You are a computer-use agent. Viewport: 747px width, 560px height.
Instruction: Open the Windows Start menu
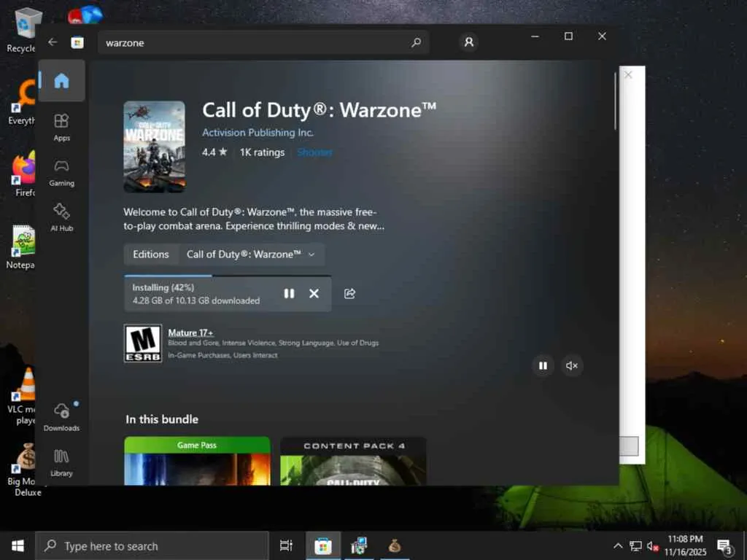coord(18,545)
